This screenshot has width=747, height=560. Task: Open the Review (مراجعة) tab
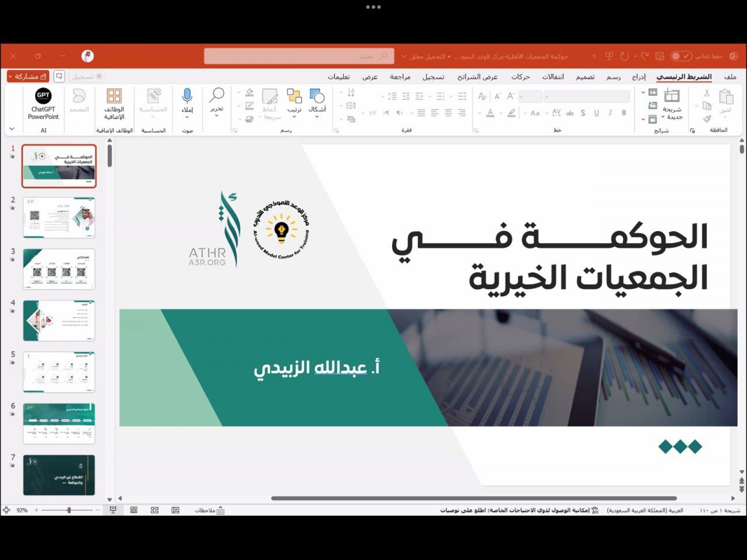click(400, 77)
